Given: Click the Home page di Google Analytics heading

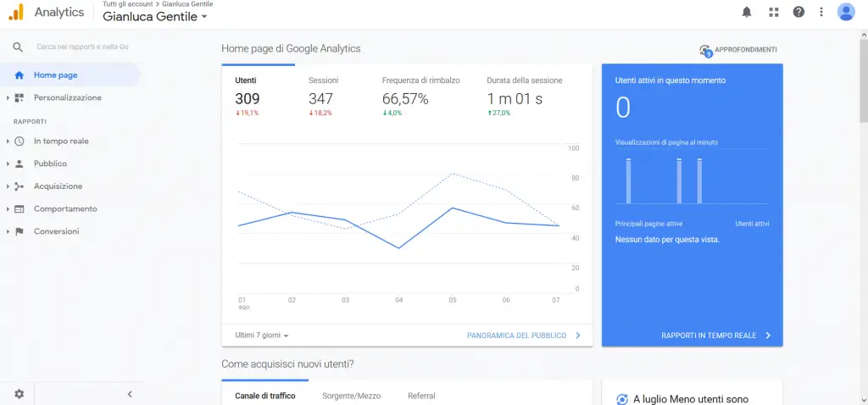Looking at the screenshot, I should (x=291, y=48).
